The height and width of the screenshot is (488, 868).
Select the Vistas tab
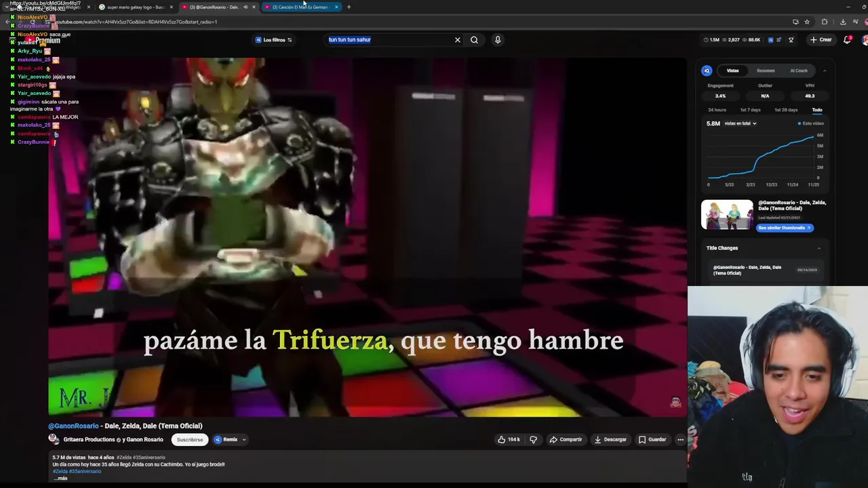pyautogui.click(x=732, y=70)
